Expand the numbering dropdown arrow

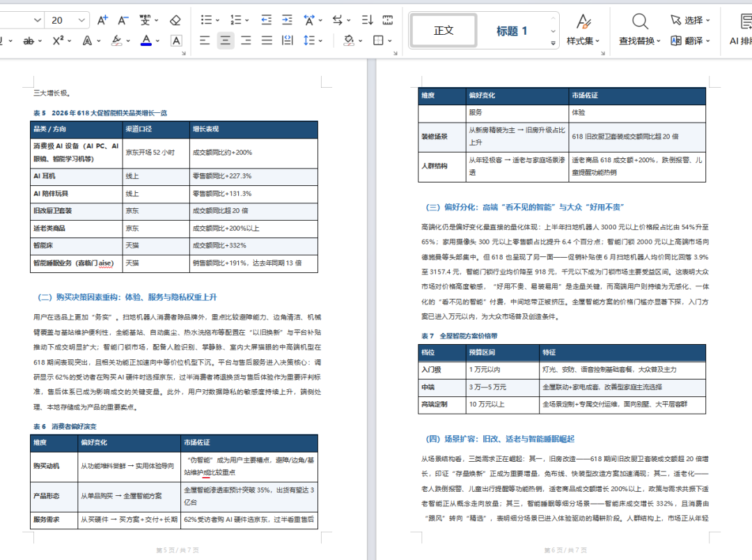click(x=247, y=20)
